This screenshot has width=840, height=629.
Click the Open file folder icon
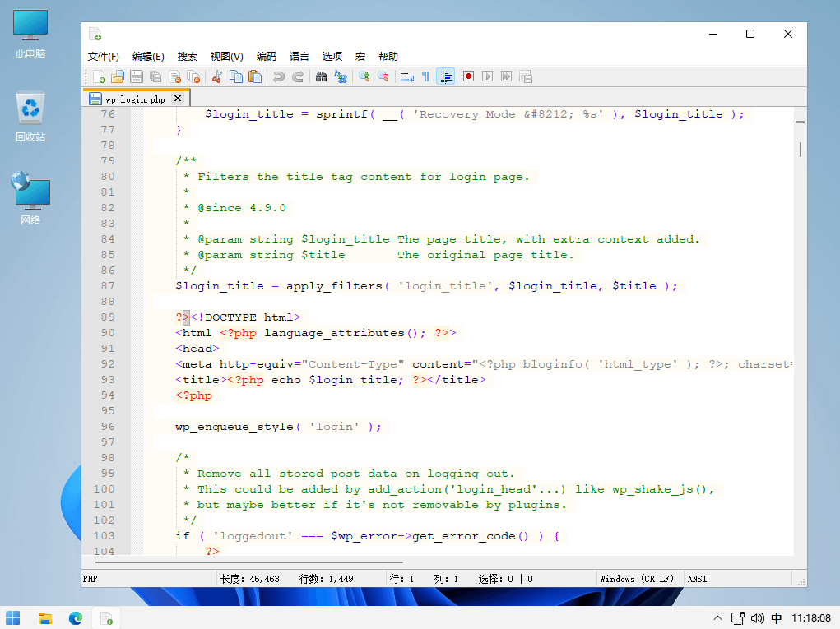point(118,76)
